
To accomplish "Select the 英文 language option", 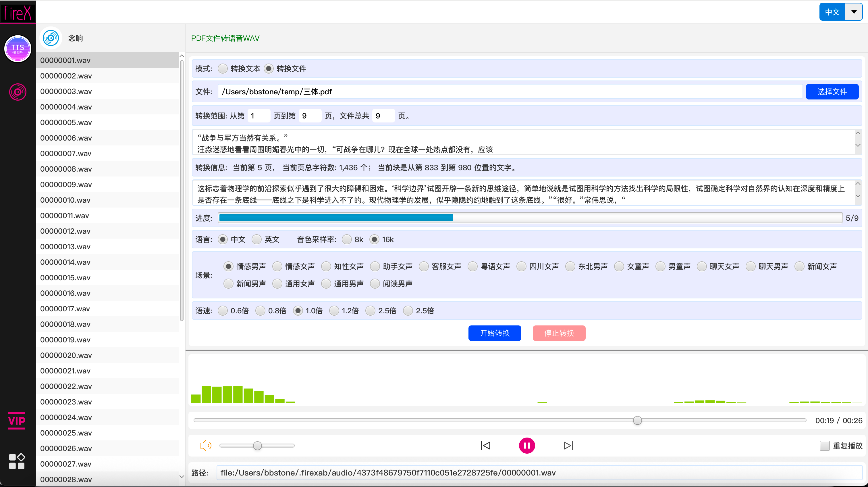I will pos(257,239).
